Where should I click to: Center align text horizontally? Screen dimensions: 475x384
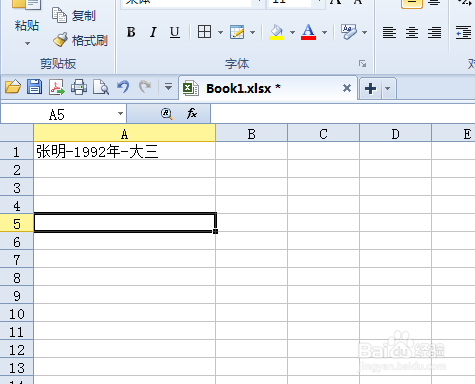(412, 32)
